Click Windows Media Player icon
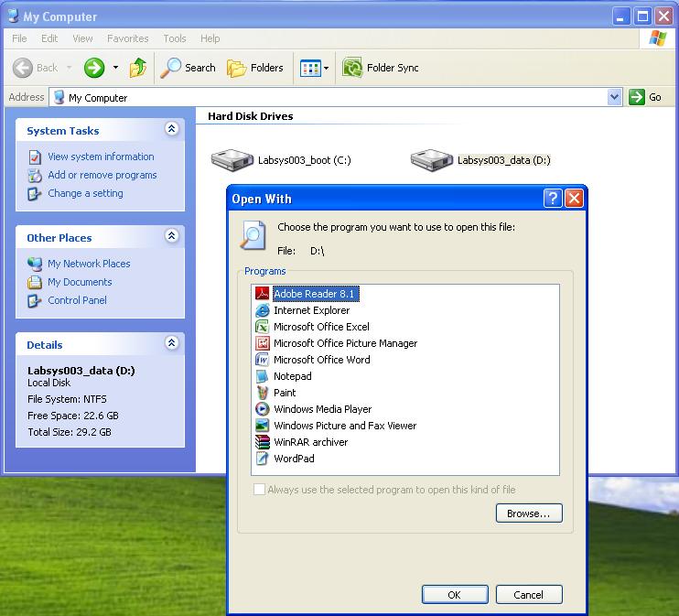 coord(262,409)
